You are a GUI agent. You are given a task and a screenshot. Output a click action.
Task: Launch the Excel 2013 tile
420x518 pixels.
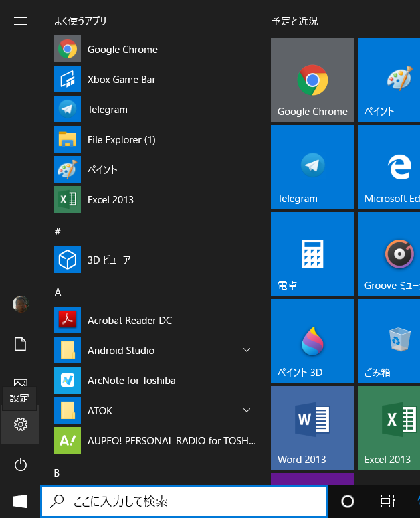click(389, 428)
